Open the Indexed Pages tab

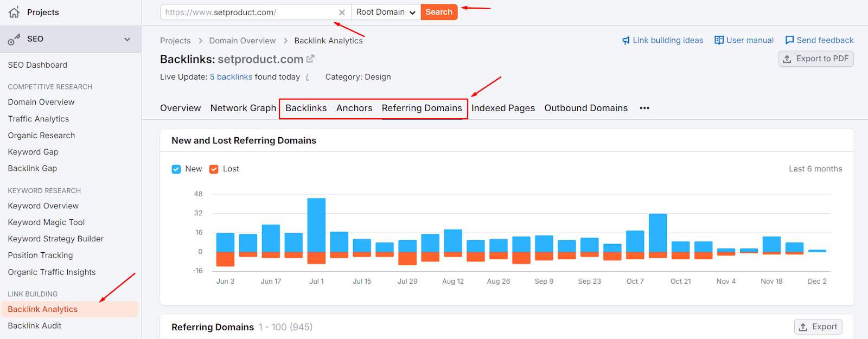tap(503, 108)
